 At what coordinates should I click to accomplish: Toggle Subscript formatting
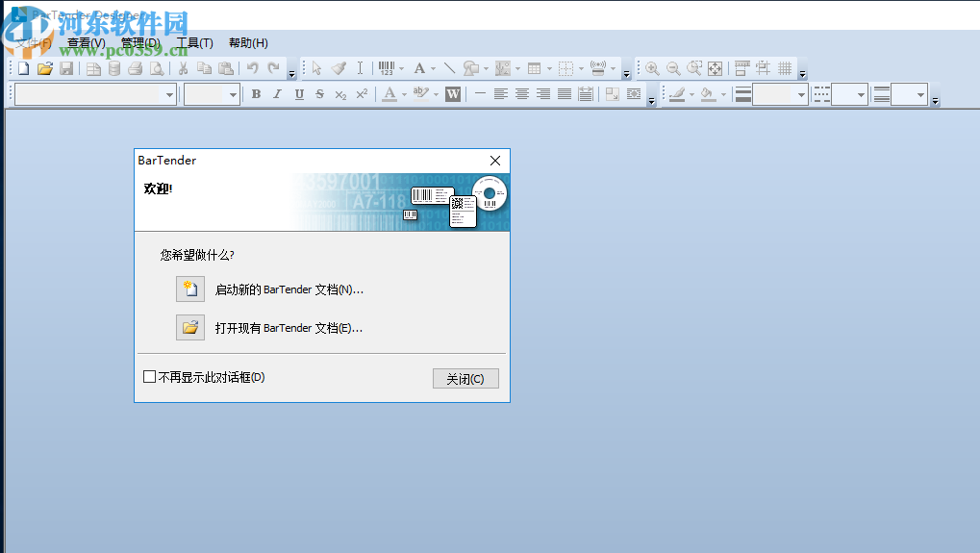point(340,94)
